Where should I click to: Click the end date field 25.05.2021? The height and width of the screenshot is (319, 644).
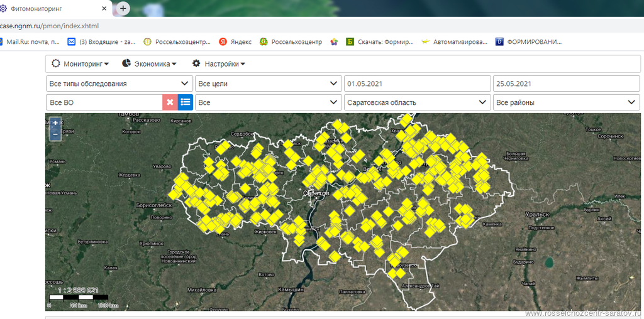point(567,84)
